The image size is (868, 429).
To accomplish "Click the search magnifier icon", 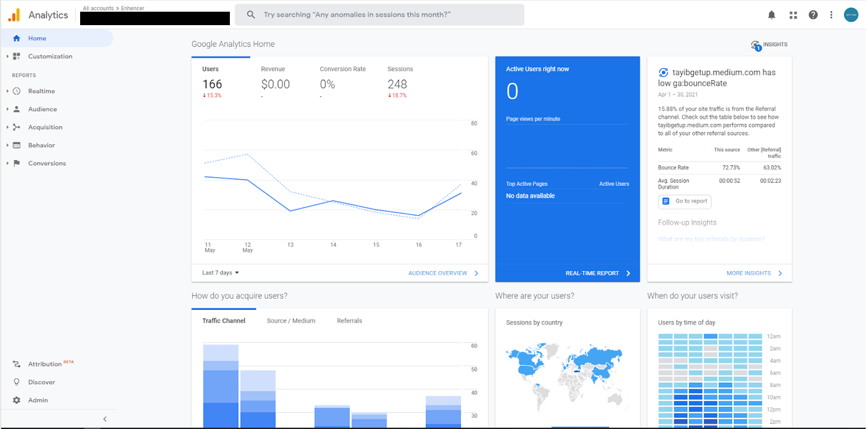I will coord(251,15).
